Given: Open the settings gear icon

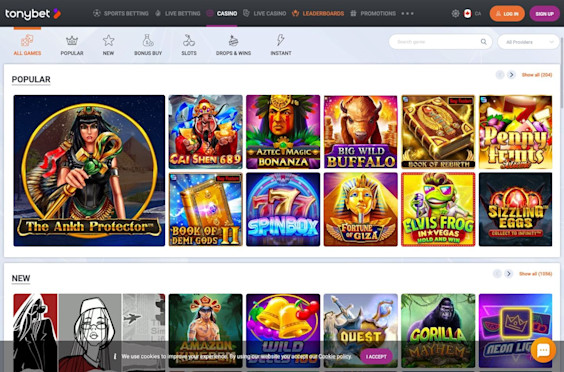Looking at the screenshot, I should click(455, 13).
